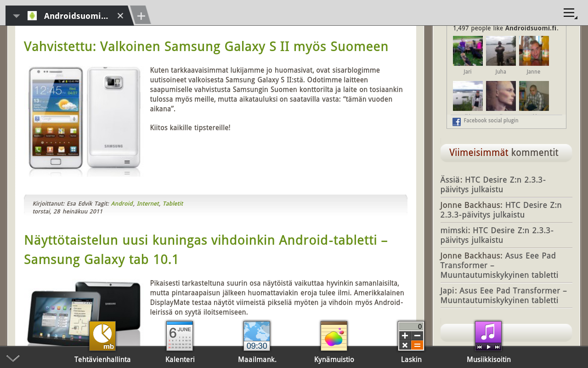Click the Internet tag link
The height and width of the screenshot is (368, 588).
point(148,203)
